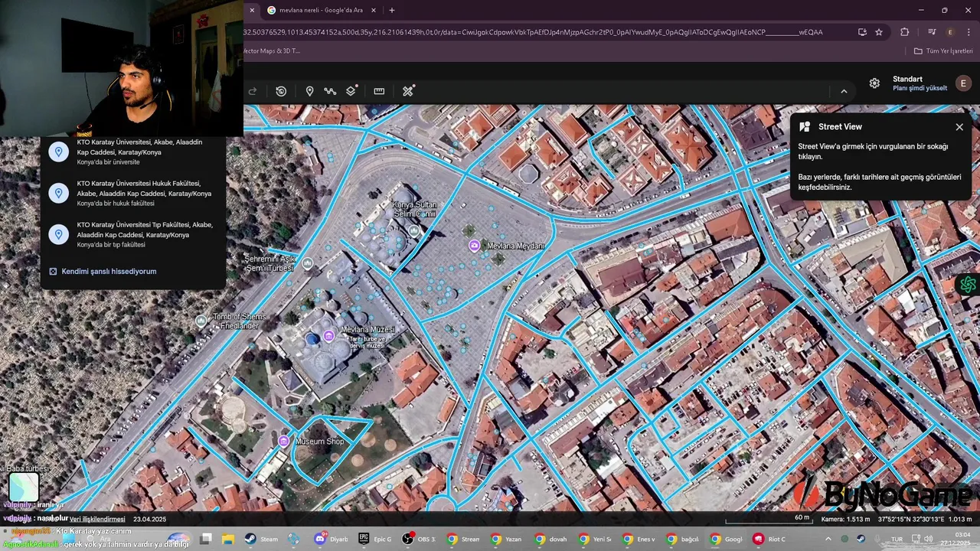Select the add placemark pin tool

[x=309, y=91]
